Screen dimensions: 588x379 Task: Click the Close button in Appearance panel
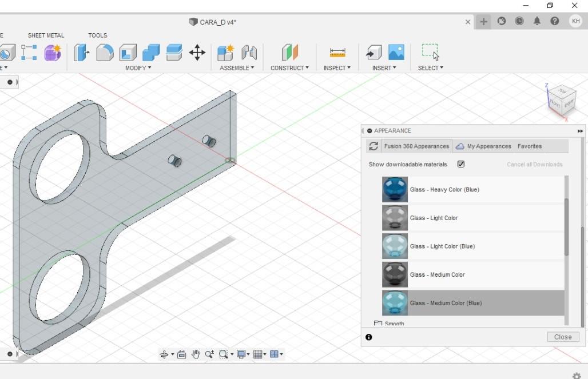tap(563, 337)
